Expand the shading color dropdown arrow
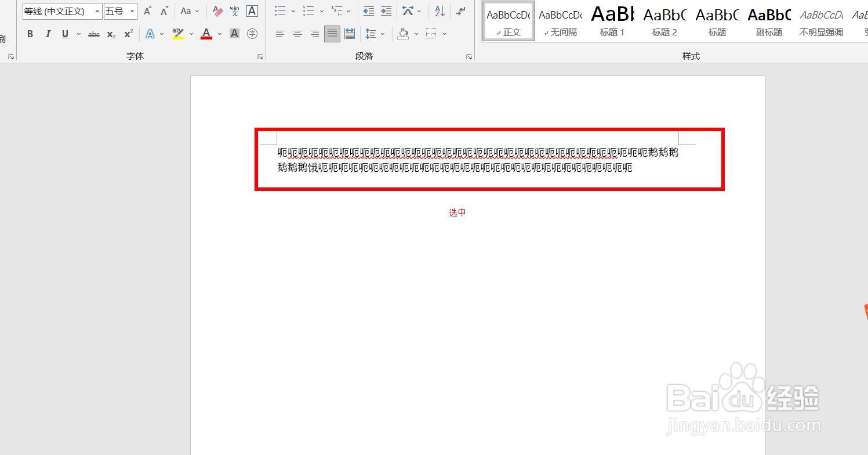 pyautogui.click(x=416, y=34)
